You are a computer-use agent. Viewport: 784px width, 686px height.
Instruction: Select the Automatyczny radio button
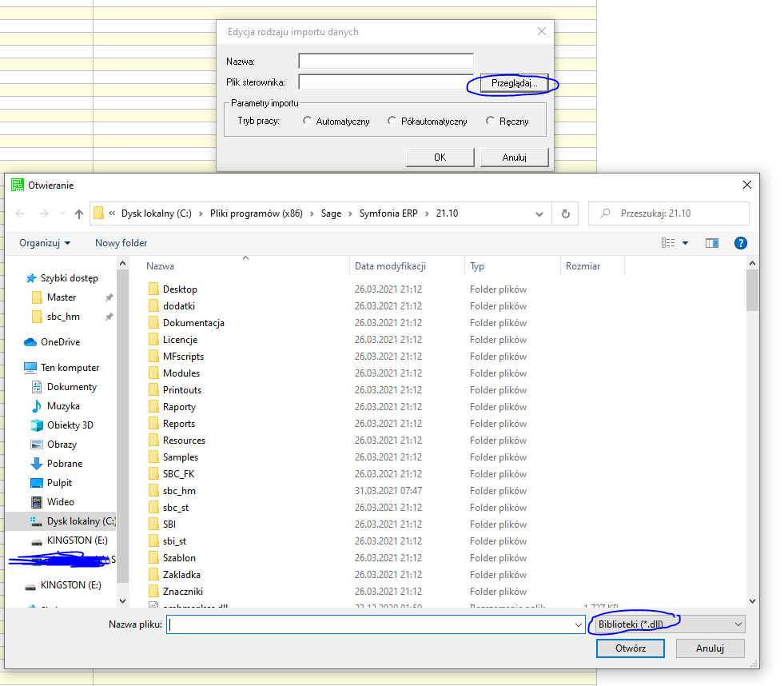point(308,122)
